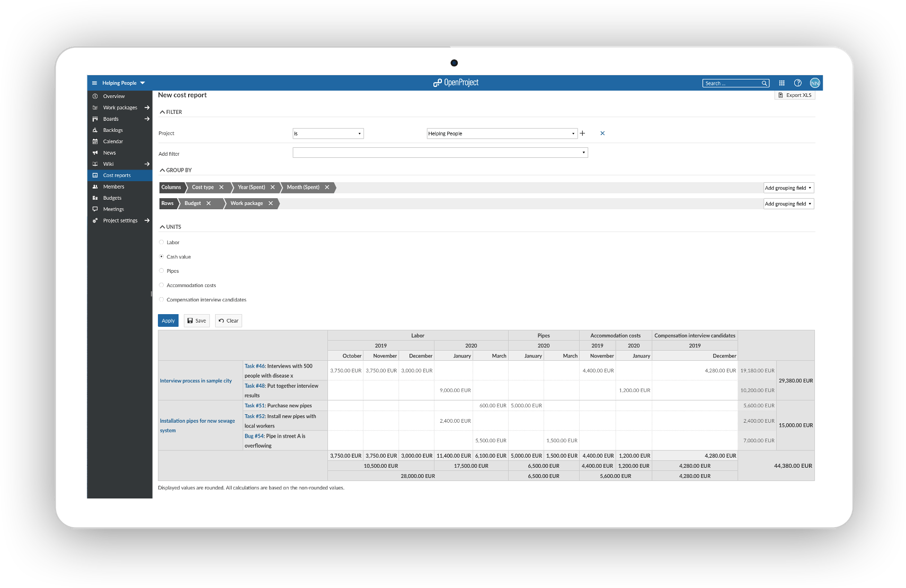Click the plus icon beside Helping People filter
Image resolution: width=906 pixels, height=588 pixels.
pos(582,133)
